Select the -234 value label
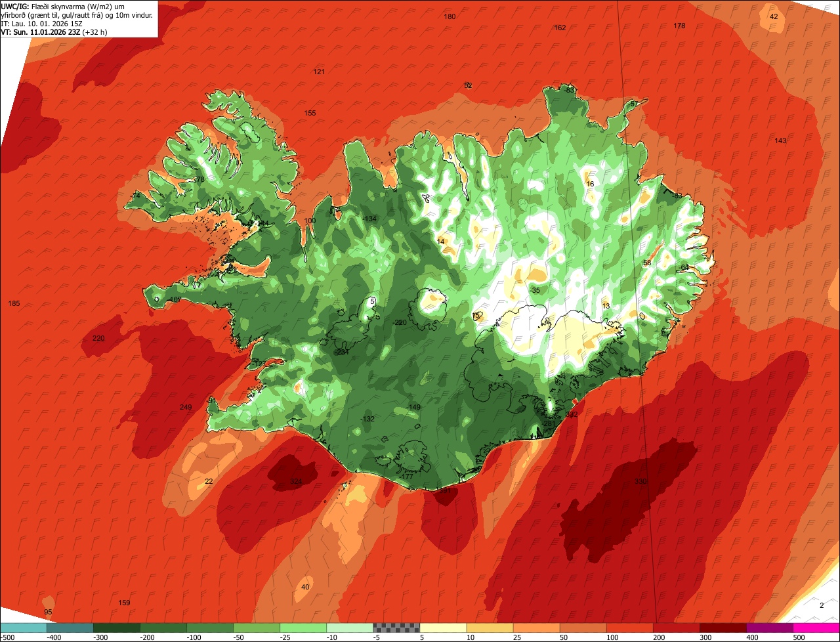The height and width of the screenshot is (642, 840). pos(342,352)
